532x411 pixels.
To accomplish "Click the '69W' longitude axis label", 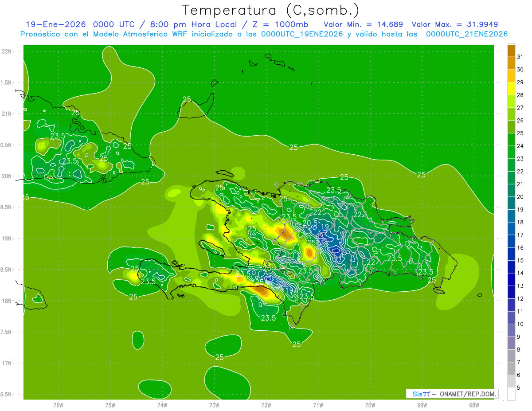I will point(422,405).
